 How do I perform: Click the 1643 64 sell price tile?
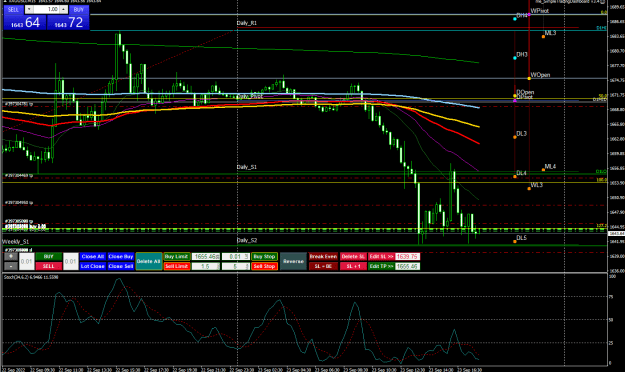[25, 22]
